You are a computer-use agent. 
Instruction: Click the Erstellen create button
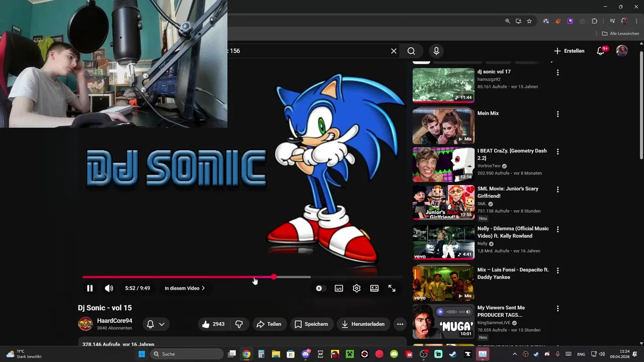click(570, 51)
